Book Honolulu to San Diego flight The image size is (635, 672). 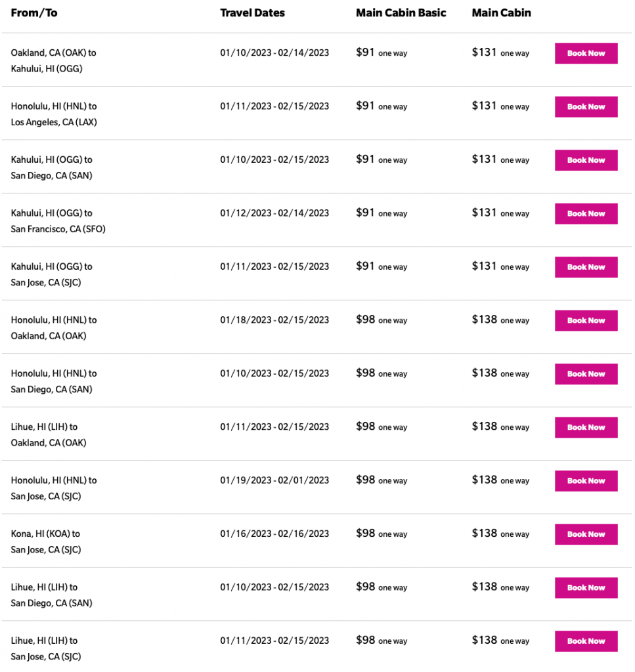pos(586,374)
